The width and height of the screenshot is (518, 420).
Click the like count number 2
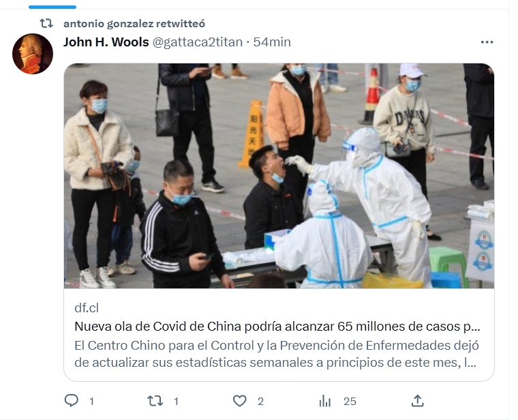point(260,402)
